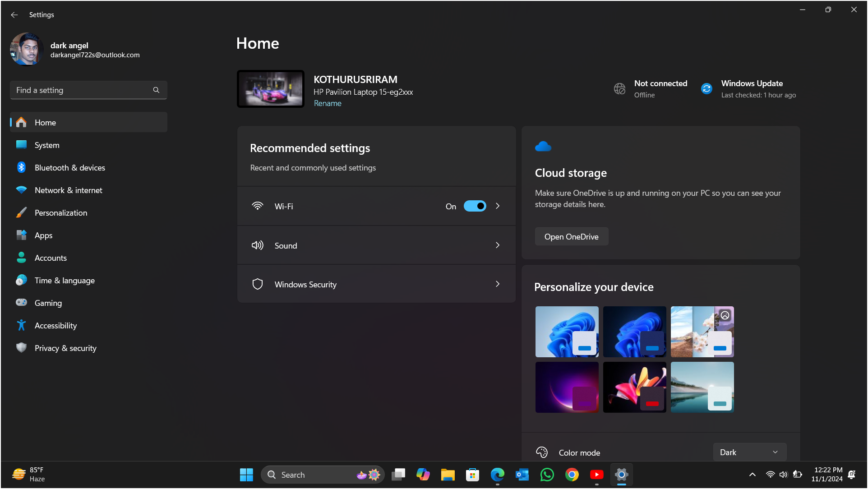Open Apps settings from sidebar
The width and height of the screenshot is (868, 489).
tap(43, 235)
